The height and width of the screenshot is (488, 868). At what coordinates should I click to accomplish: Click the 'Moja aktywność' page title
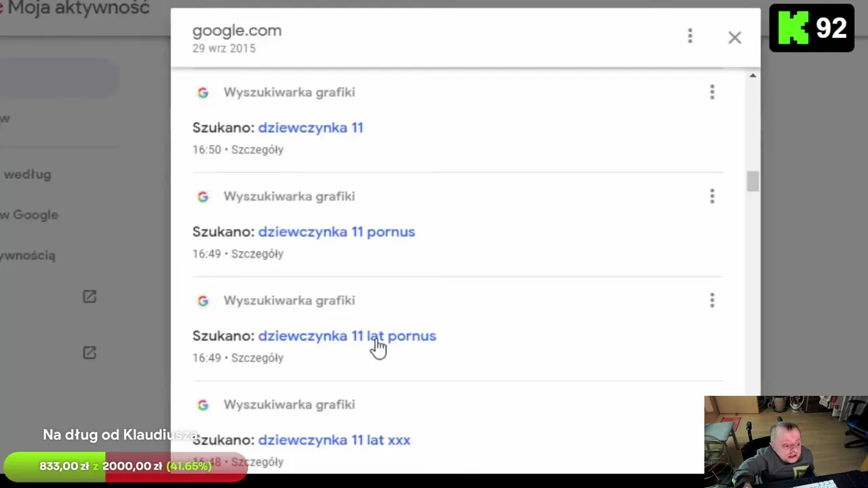tap(79, 9)
